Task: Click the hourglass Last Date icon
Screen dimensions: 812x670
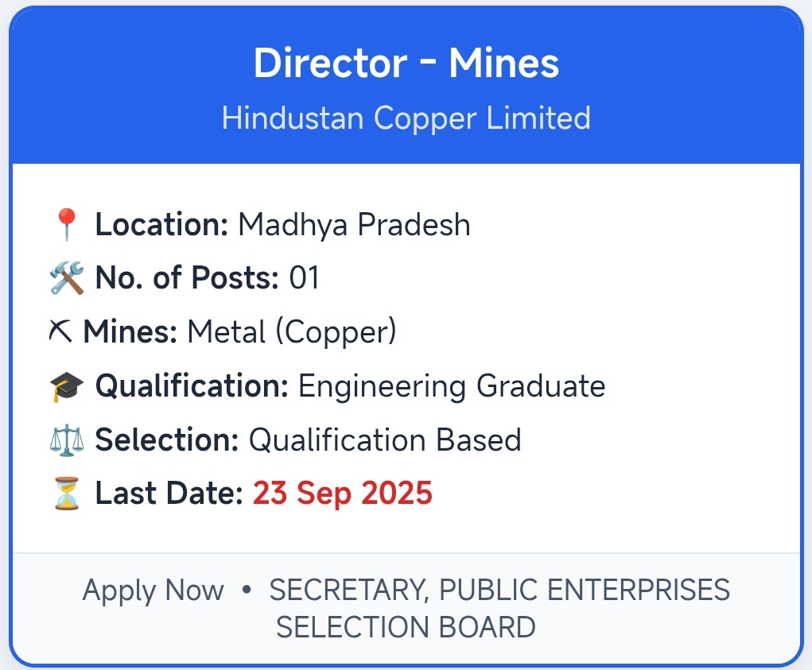Action: click(x=66, y=494)
